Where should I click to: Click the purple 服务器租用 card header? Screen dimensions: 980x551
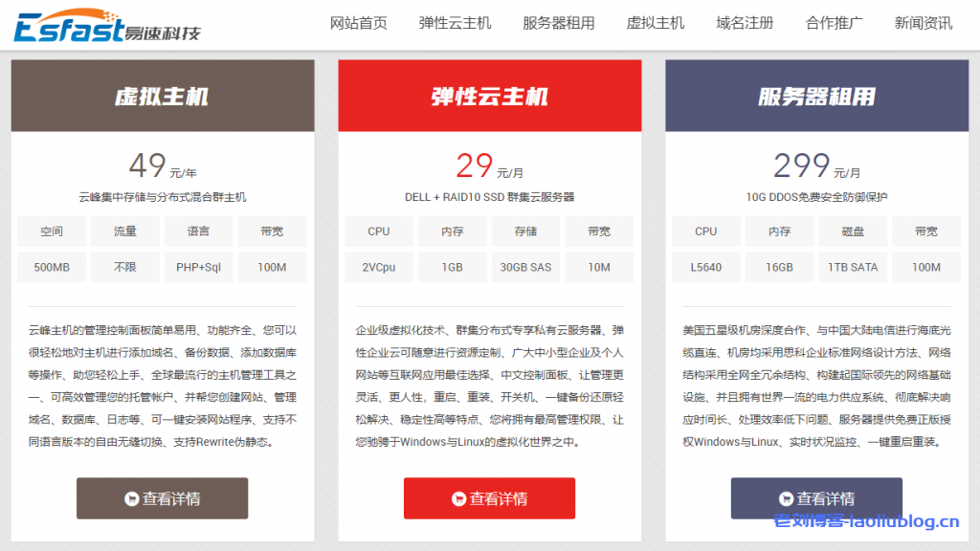click(816, 96)
